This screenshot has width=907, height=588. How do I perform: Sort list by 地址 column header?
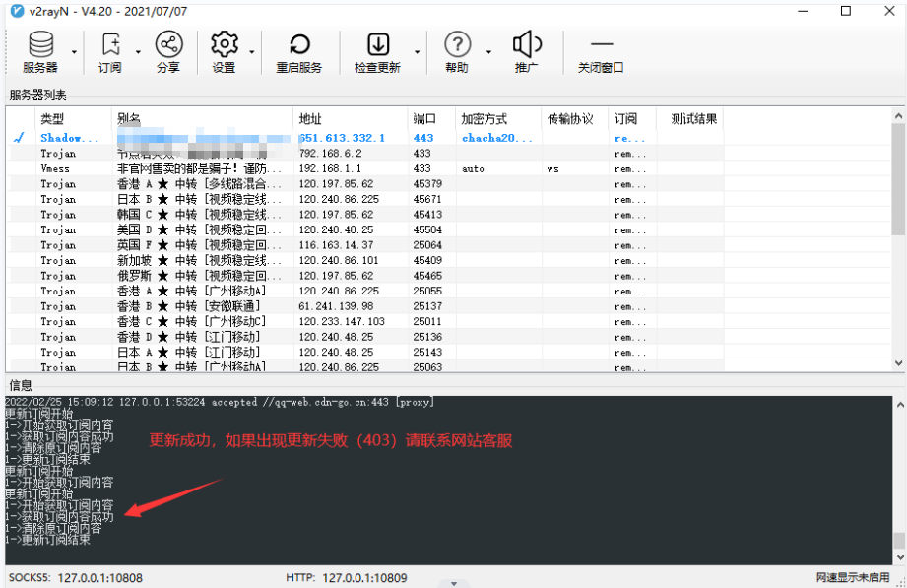click(350, 118)
